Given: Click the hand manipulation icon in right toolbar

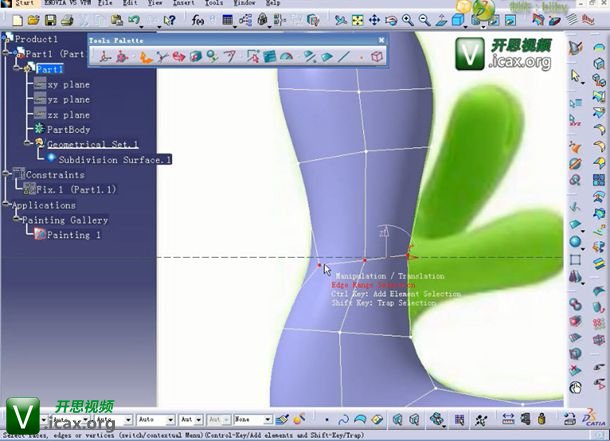Looking at the screenshot, I should point(575,388).
